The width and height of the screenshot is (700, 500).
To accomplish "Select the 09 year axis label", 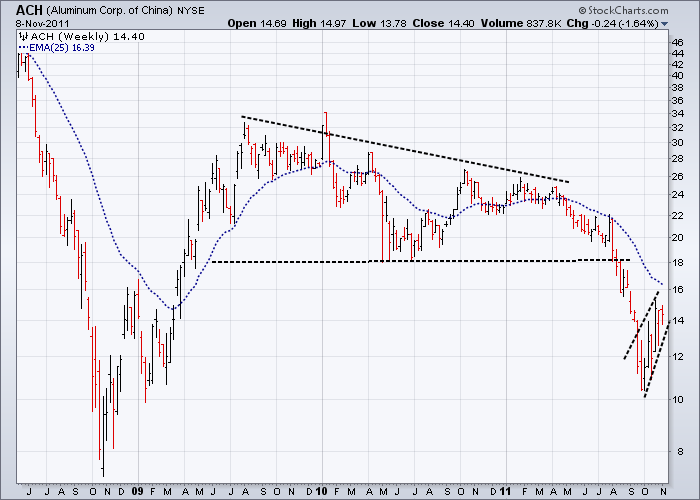I will [138, 491].
